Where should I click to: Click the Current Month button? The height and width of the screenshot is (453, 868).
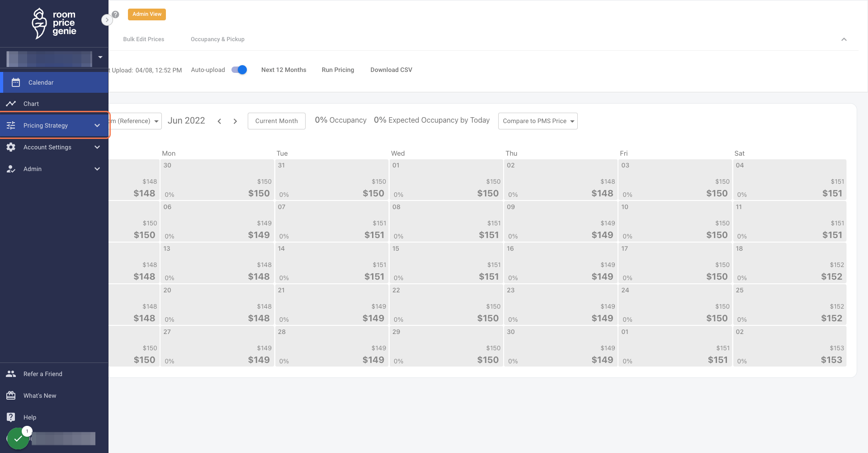[276, 121]
